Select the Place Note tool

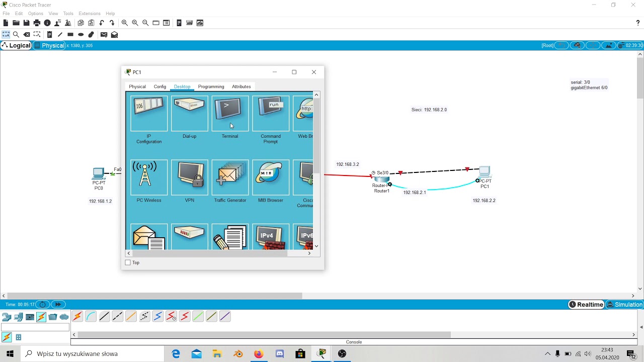click(49, 35)
